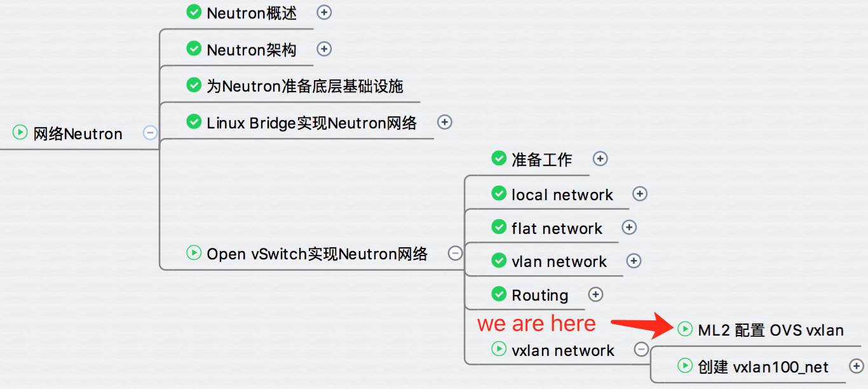Click the green checkmark beside Neutron概述

pos(193,11)
